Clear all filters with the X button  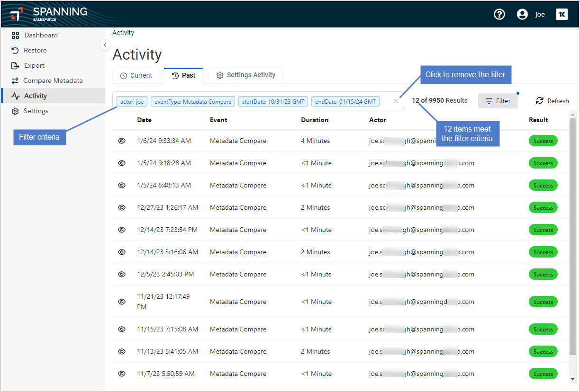pyautogui.click(x=396, y=101)
